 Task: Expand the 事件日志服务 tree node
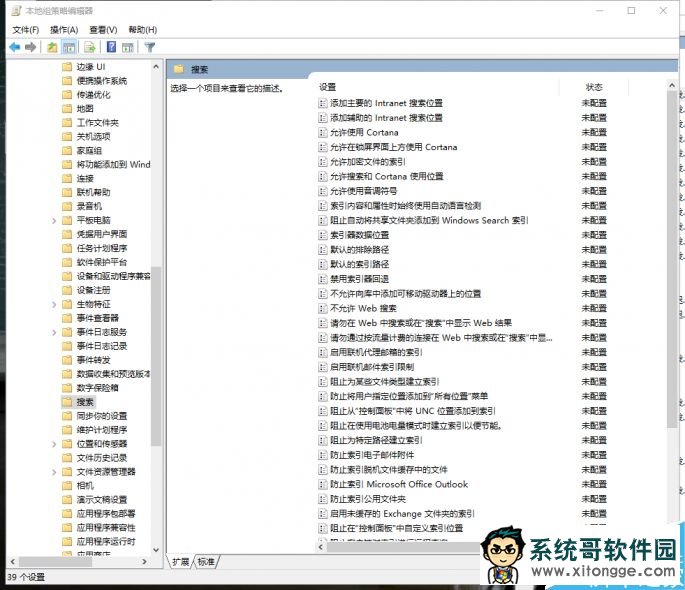point(53,332)
